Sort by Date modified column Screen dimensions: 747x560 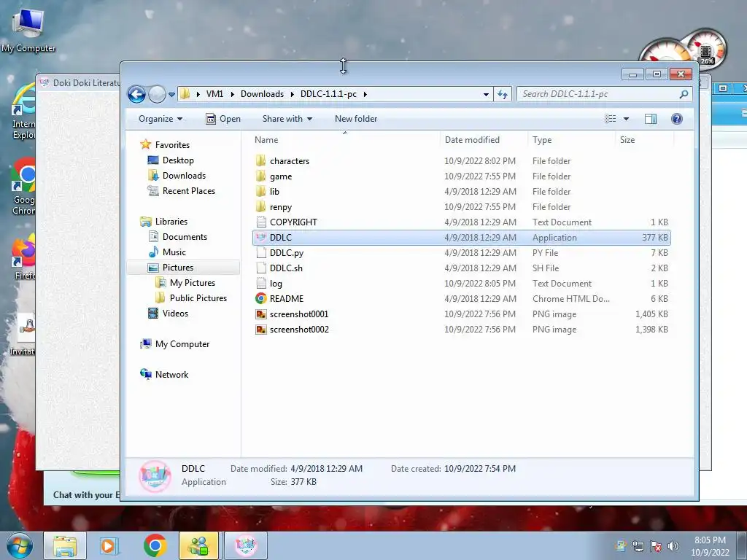[484, 140]
